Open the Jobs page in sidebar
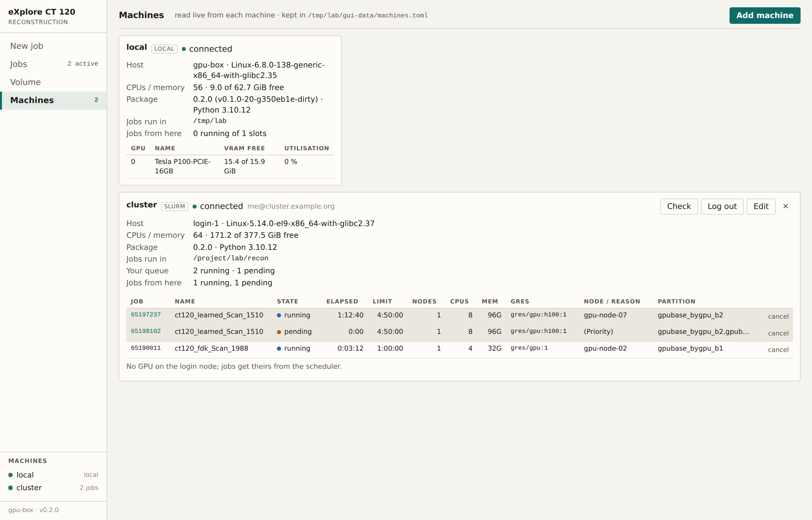Screen dimensions: 812x520 [x=53, y=64]
